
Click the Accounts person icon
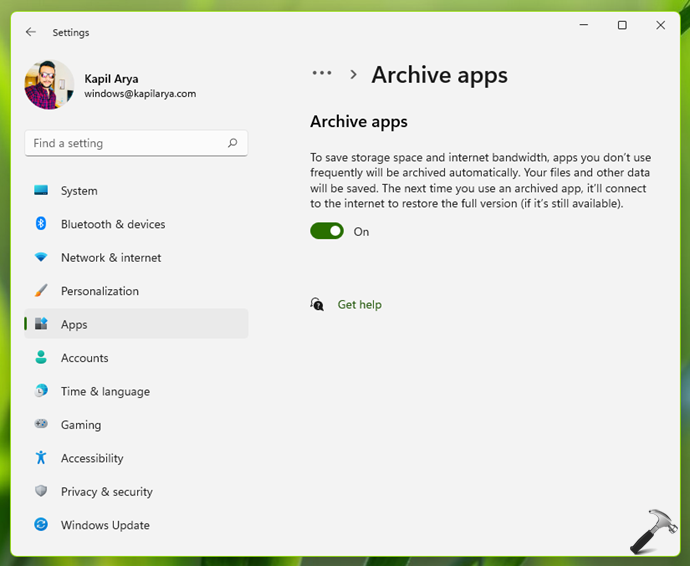41,358
